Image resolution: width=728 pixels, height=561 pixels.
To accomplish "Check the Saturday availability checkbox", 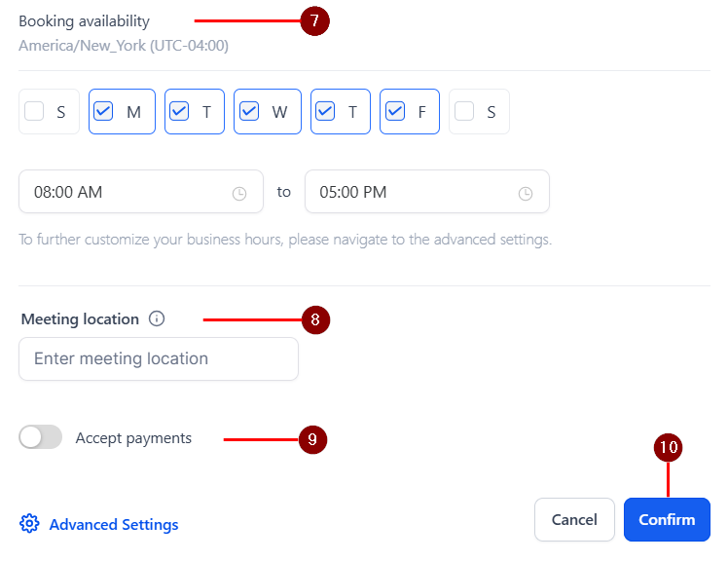I will click(x=464, y=112).
